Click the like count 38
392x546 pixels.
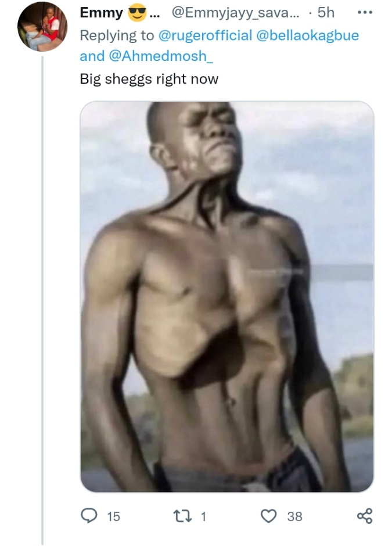coord(294,516)
